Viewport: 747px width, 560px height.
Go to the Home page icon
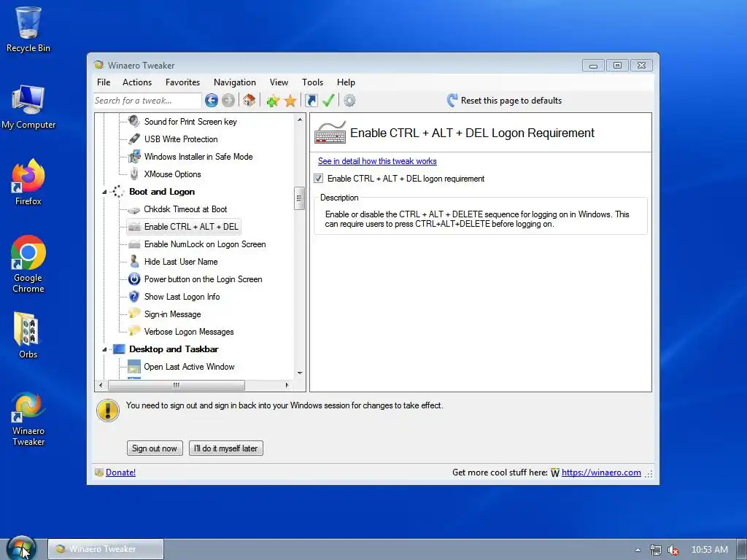point(249,101)
